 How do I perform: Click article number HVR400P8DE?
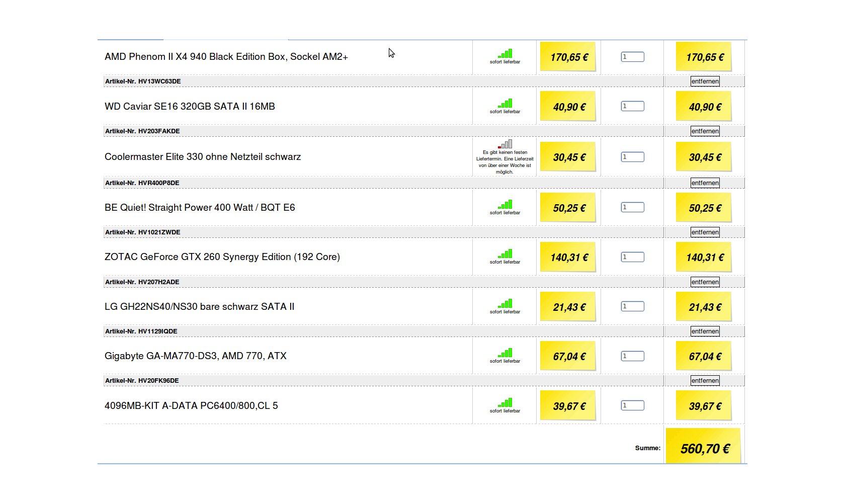coord(142,183)
